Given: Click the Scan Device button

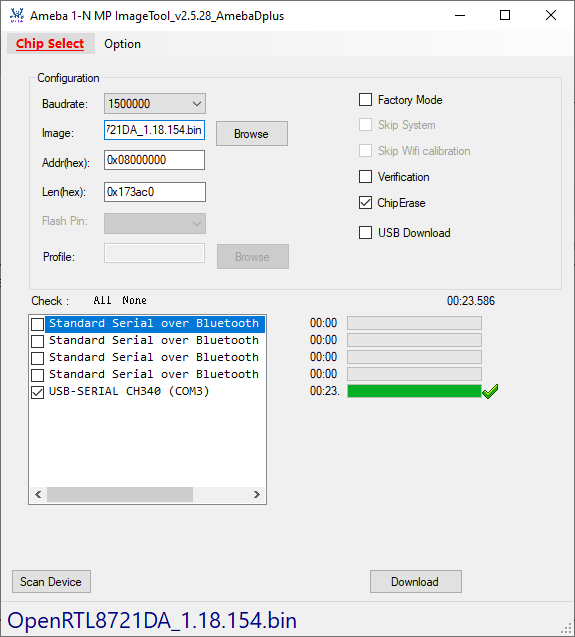Looking at the screenshot, I should coord(51,582).
